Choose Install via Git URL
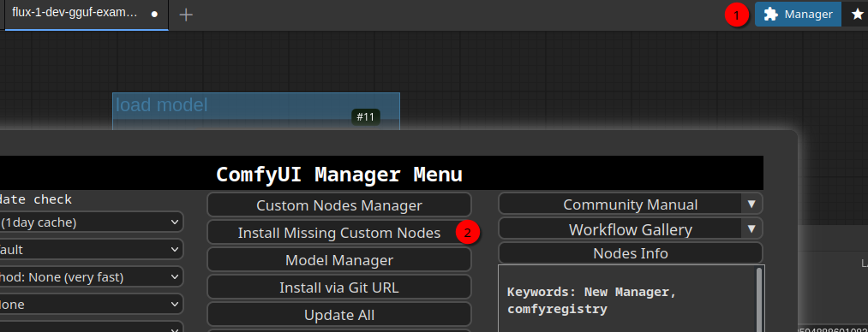The height and width of the screenshot is (332, 868). coord(338,288)
